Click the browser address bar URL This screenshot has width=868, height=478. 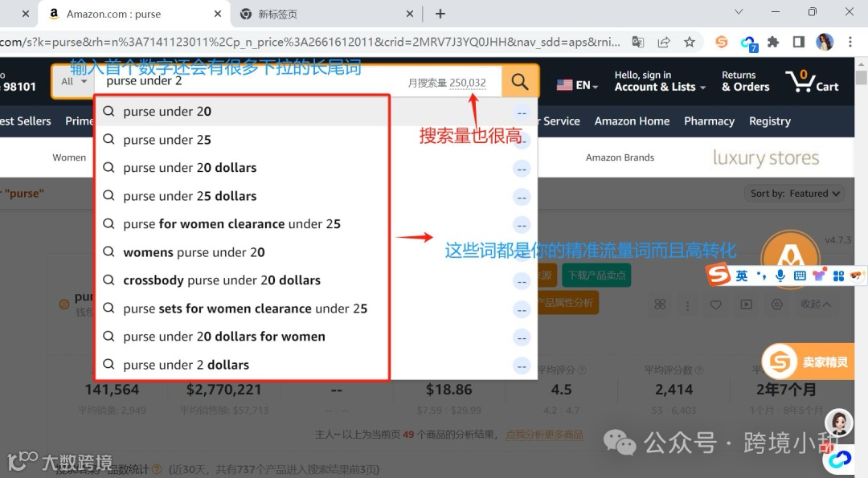pyautogui.click(x=310, y=42)
